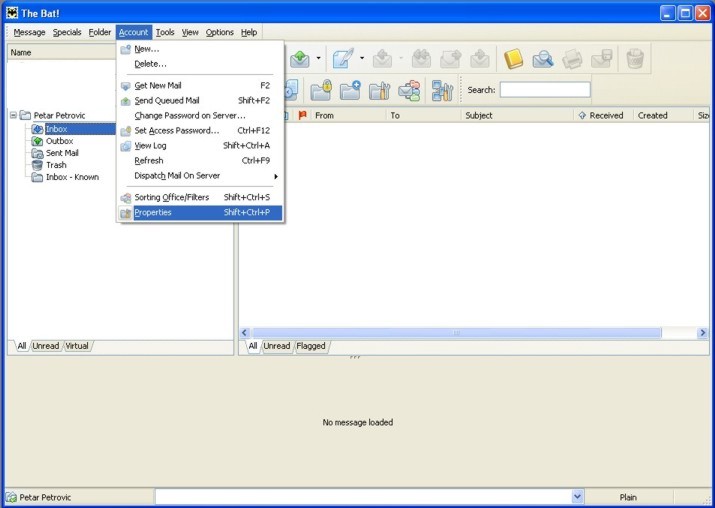Click the folder properties tools icon
The width and height of the screenshot is (715, 508).
pos(379,90)
